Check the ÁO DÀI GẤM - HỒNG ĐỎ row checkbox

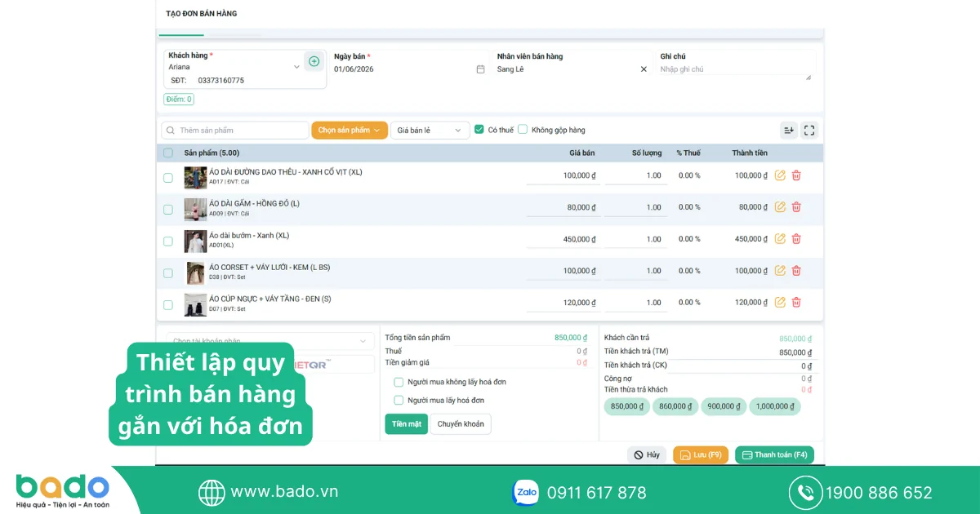[168, 210]
